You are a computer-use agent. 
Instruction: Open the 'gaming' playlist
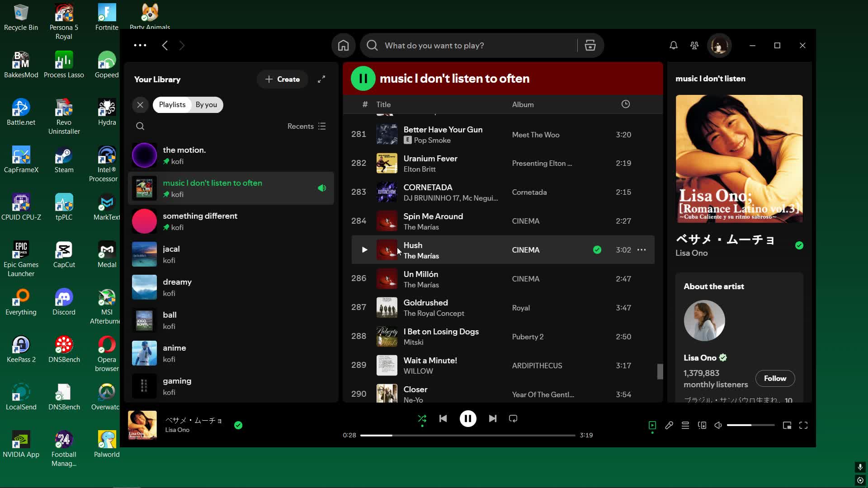click(x=231, y=386)
